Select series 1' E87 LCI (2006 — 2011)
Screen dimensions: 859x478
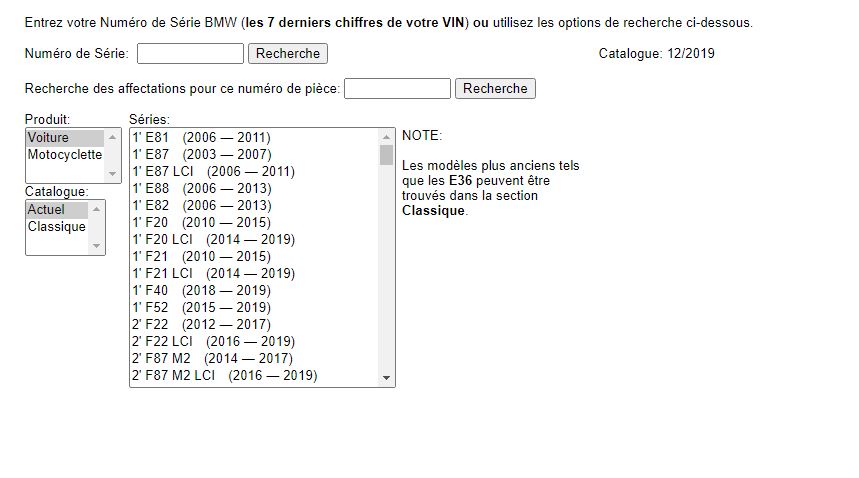(213, 172)
